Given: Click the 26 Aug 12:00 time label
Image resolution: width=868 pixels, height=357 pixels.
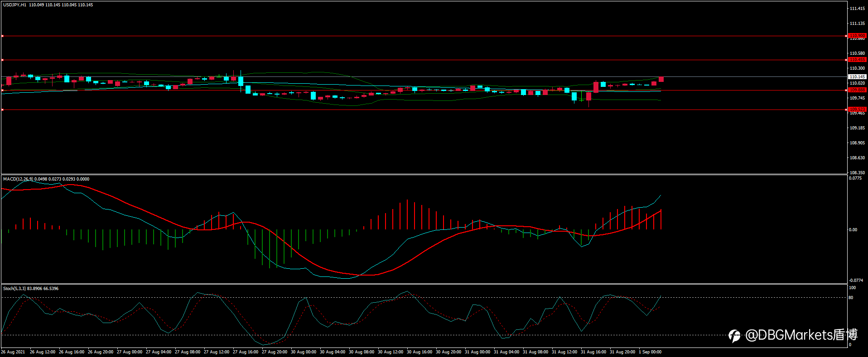Looking at the screenshot, I should coord(43,352).
